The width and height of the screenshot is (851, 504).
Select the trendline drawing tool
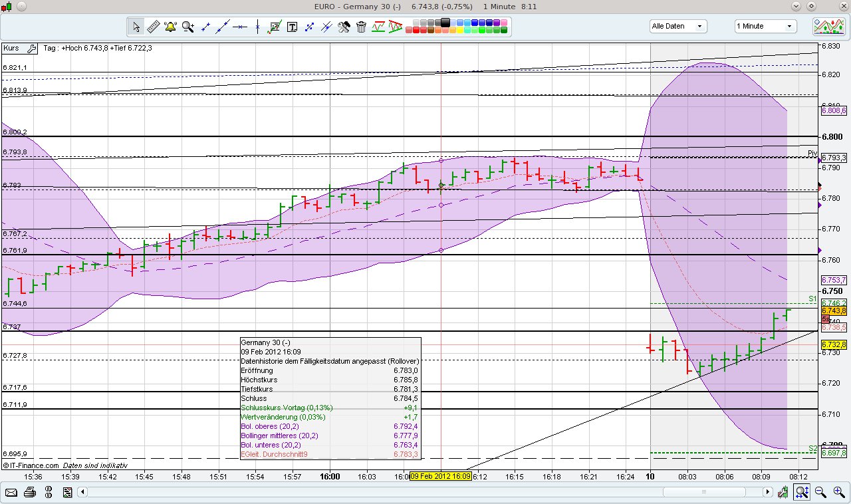(x=221, y=27)
